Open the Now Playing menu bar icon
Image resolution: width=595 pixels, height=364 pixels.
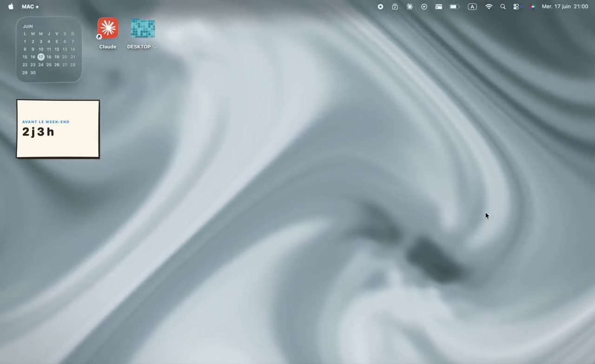tap(424, 6)
